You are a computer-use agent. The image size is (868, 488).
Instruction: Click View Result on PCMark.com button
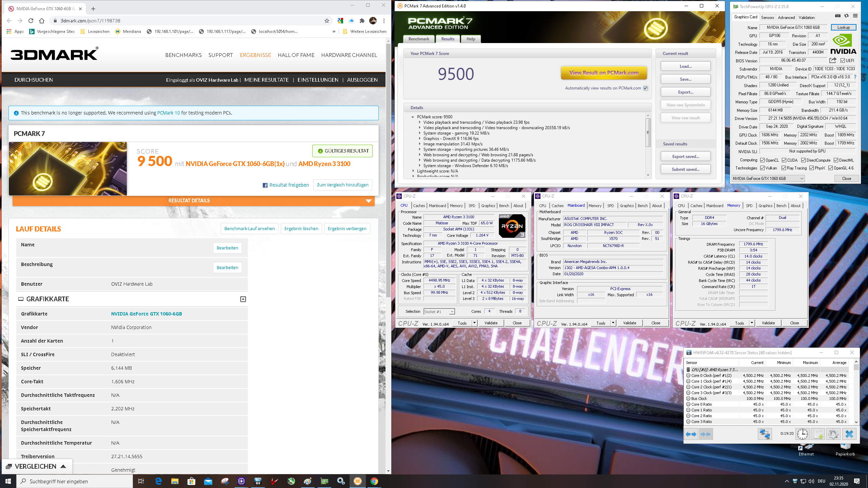pyautogui.click(x=604, y=73)
